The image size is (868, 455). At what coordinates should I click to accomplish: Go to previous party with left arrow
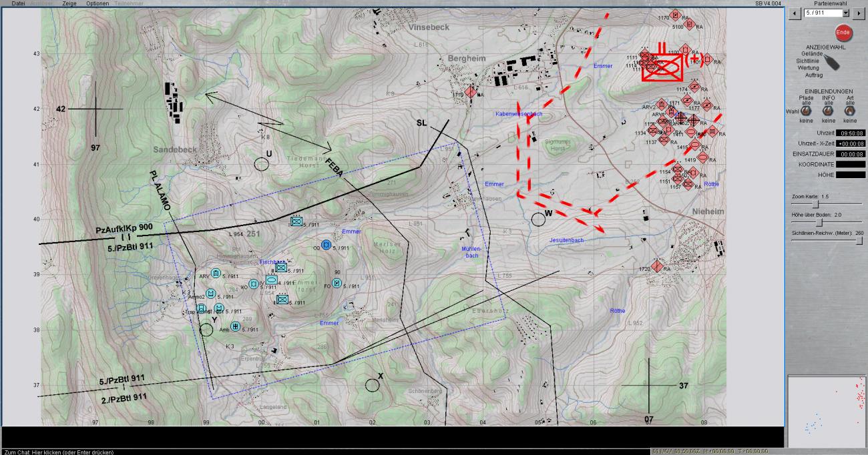[x=795, y=13]
